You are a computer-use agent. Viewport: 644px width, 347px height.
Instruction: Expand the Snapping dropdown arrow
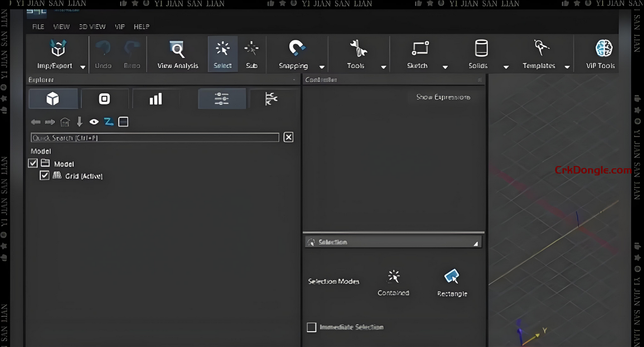[322, 67]
